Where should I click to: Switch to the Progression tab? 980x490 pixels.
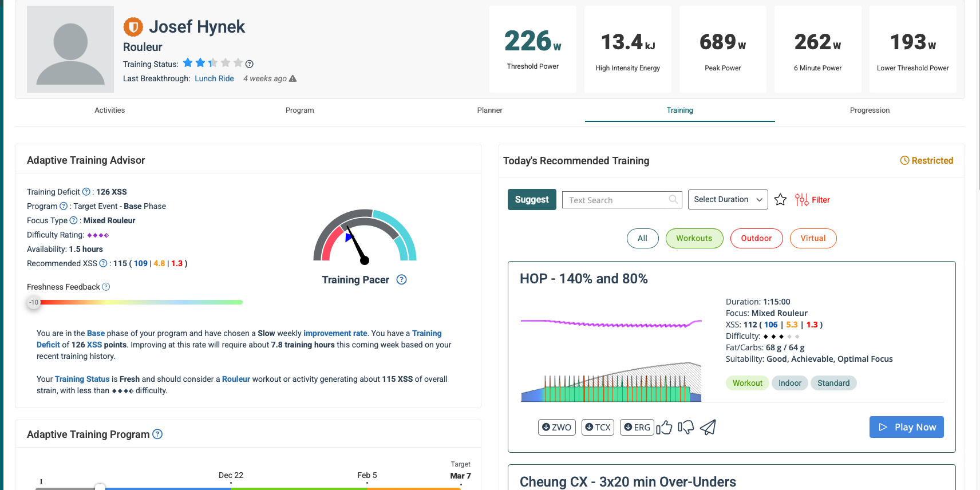(x=870, y=110)
